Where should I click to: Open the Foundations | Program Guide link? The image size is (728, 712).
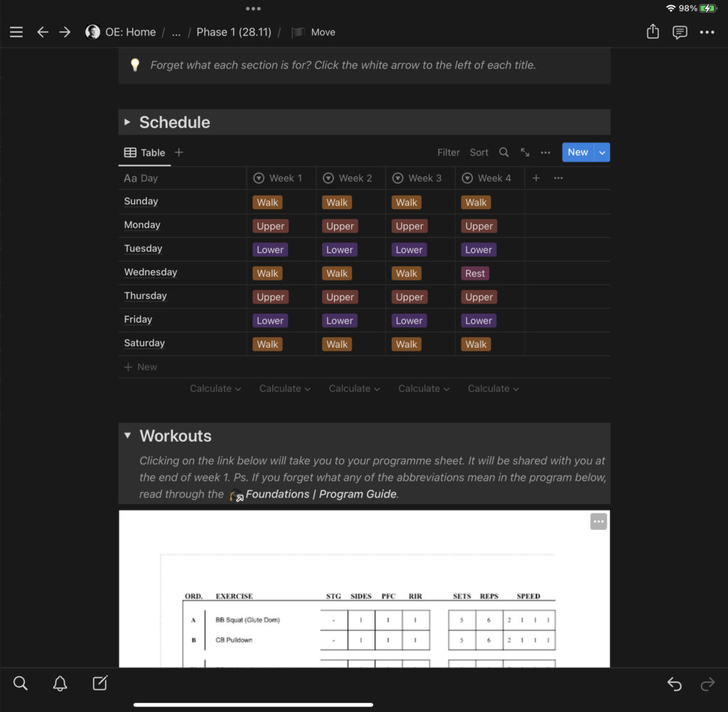click(320, 494)
